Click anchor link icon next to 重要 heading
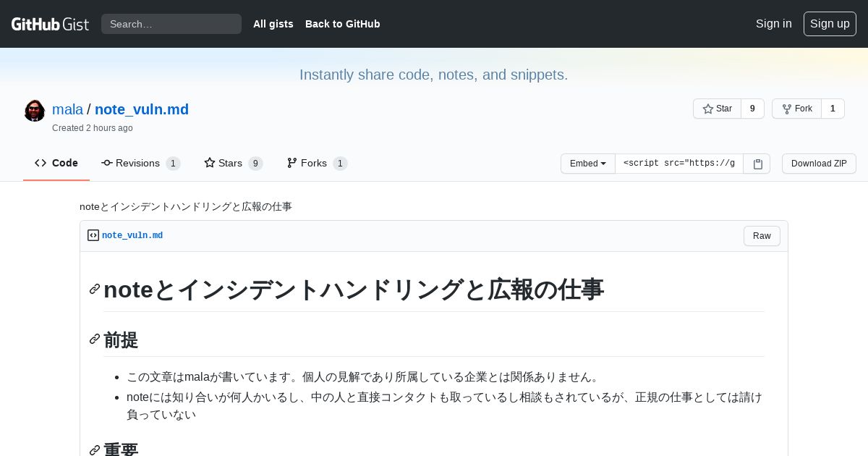Viewport: 868px width, 456px height. 95,450
